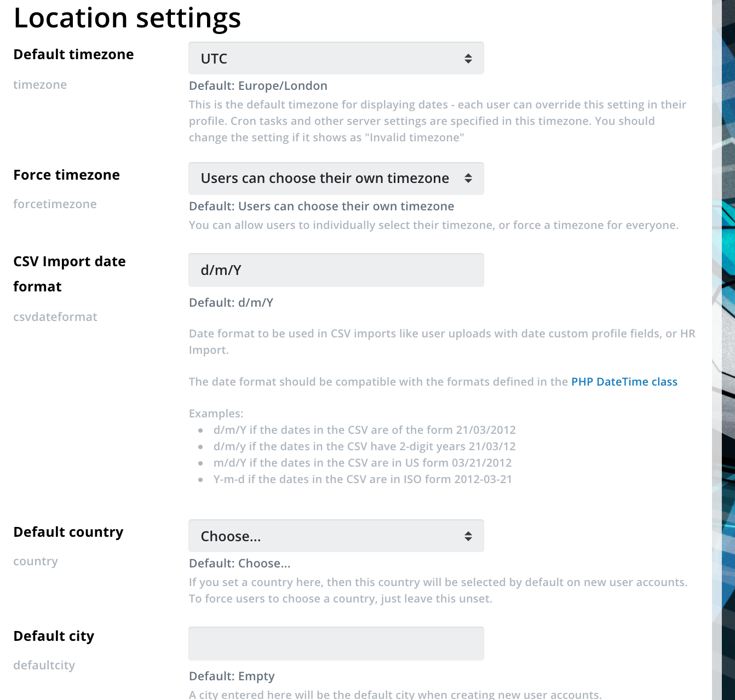
Task: Click 'Default: Users can choose their own timezone' text
Action: point(321,206)
